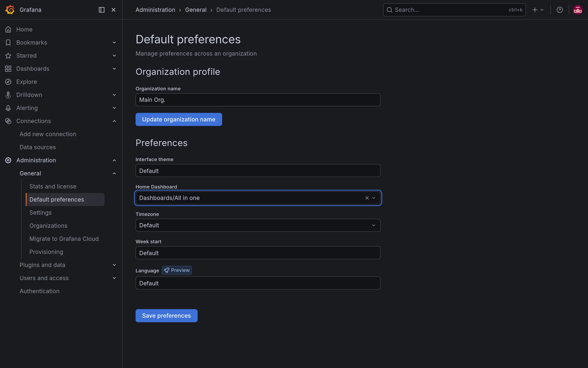Click the Drilldown icon in sidebar
Viewport: 588px width, 368px height.
[x=8, y=95]
